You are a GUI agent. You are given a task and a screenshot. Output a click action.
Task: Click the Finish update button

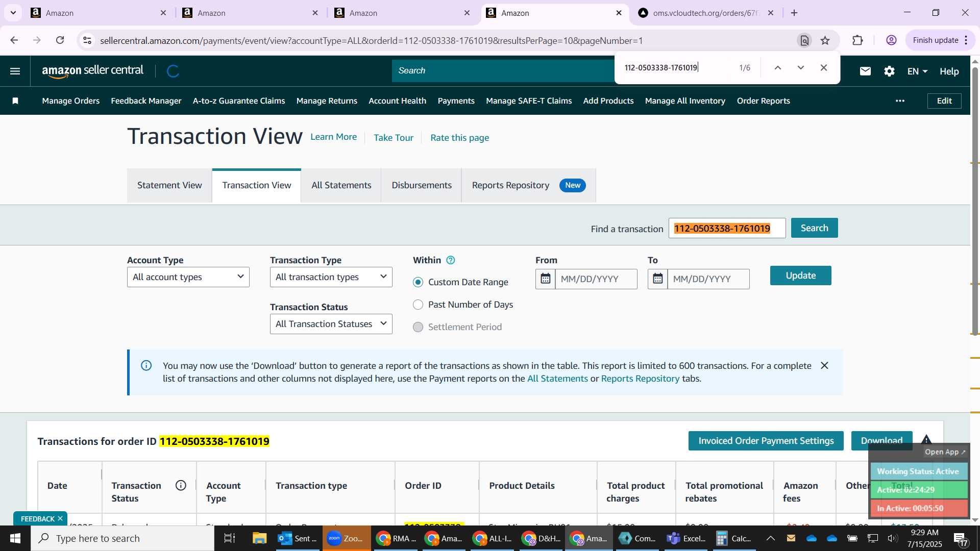coord(940,40)
